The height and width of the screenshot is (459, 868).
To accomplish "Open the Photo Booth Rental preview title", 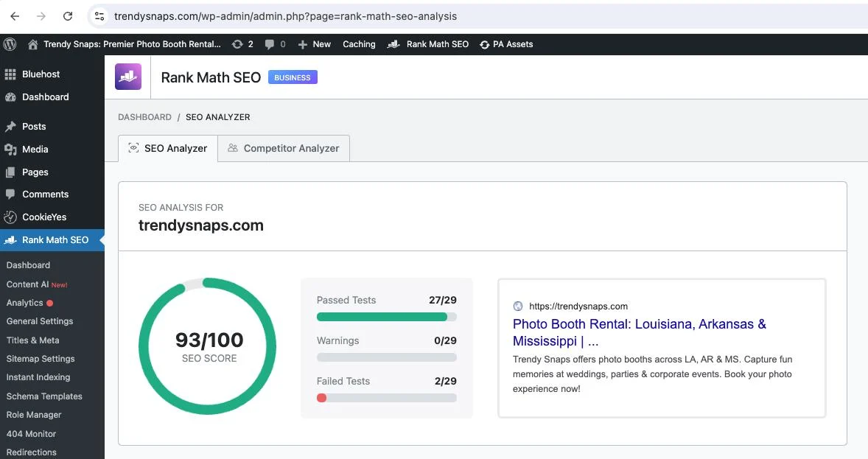I will [639, 332].
